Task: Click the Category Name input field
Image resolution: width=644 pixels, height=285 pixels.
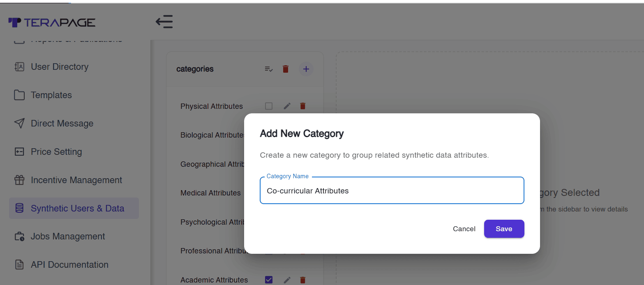Action: click(392, 191)
